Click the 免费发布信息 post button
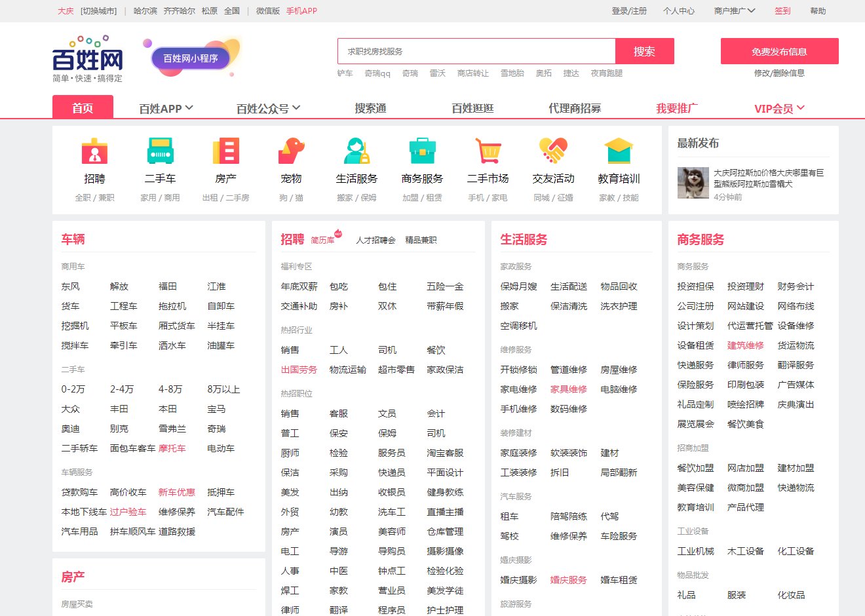865x616 pixels. pos(779,50)
